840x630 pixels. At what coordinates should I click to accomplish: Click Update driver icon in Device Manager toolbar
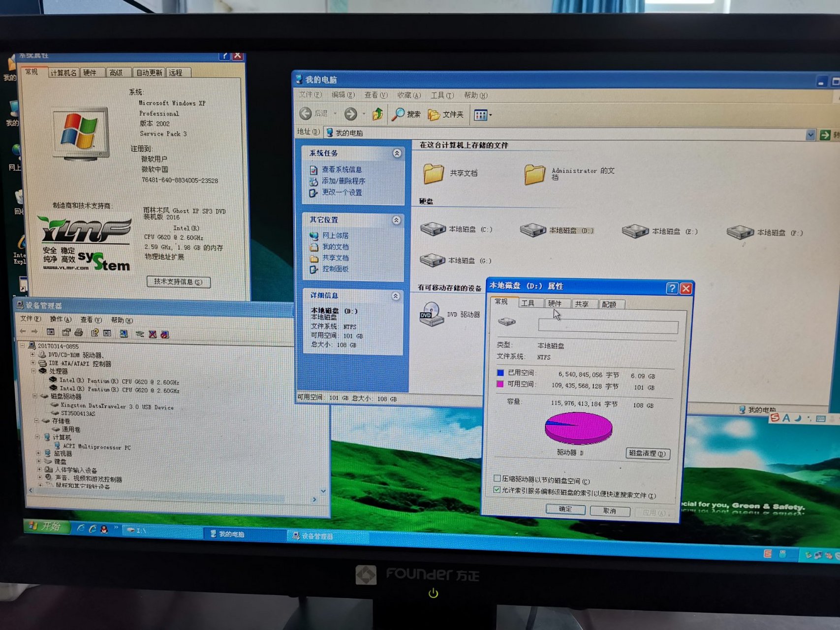[140, 334]
